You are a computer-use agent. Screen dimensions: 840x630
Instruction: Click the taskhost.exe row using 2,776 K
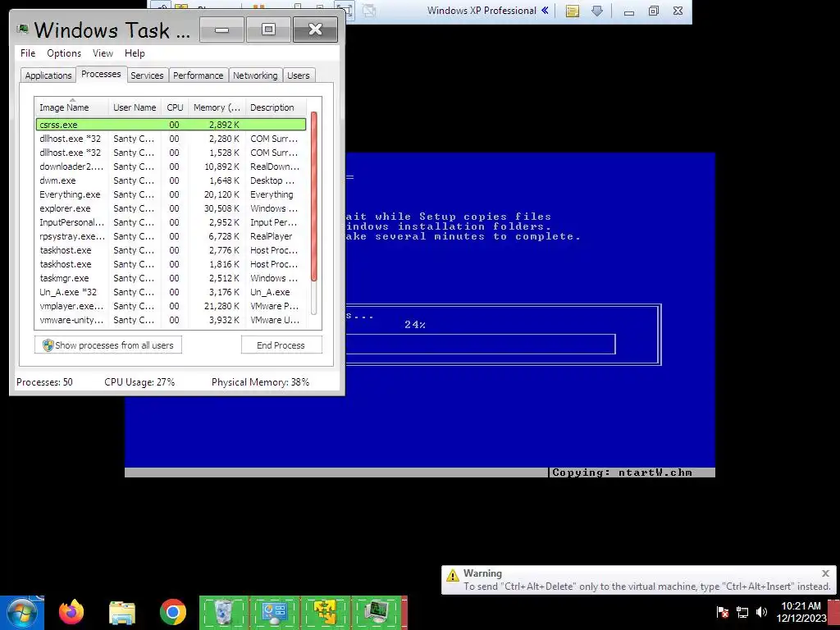click(171, 250)
